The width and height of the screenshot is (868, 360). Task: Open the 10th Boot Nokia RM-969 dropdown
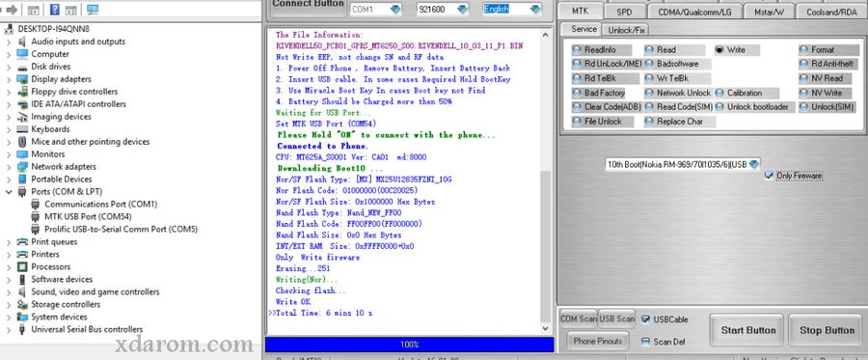pos(754,164)
